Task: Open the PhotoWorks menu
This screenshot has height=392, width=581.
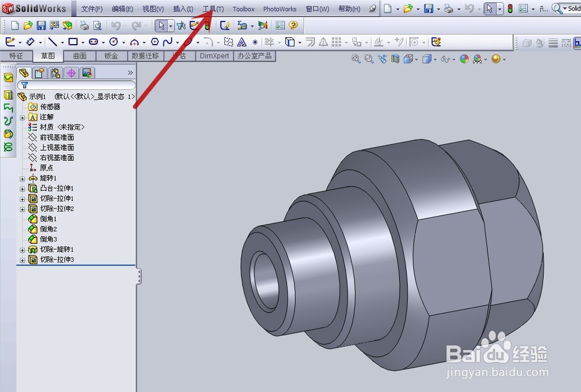Action: [x=280, y=9]
